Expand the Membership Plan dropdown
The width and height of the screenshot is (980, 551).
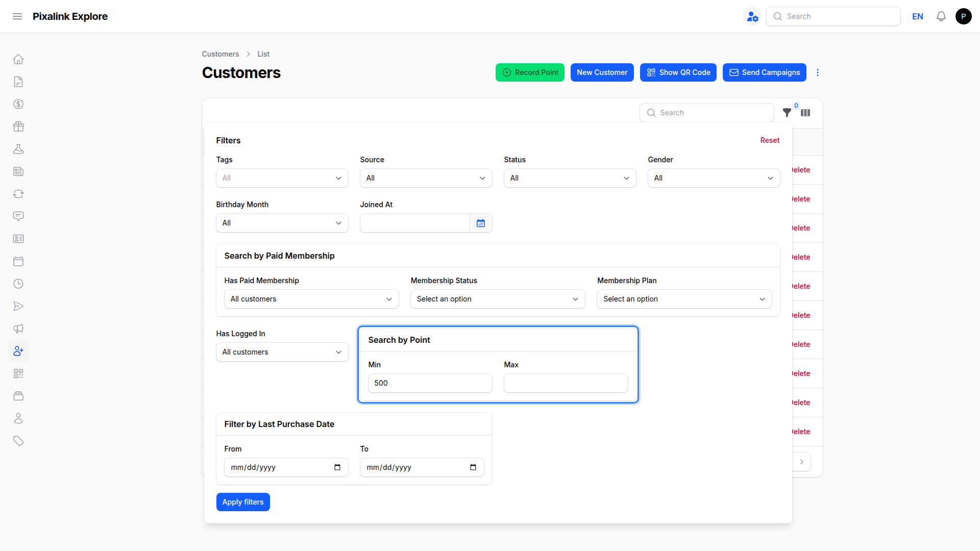tap(684, 299)
